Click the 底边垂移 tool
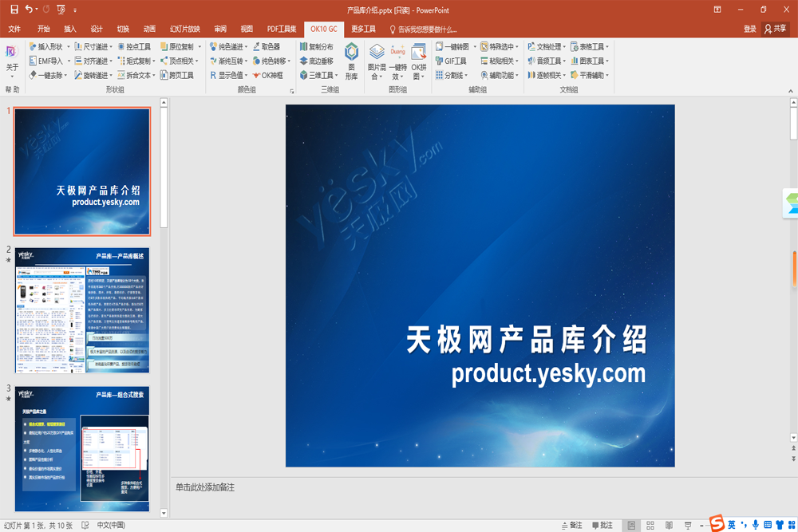 pyautogui.click(x=317, y=61)
